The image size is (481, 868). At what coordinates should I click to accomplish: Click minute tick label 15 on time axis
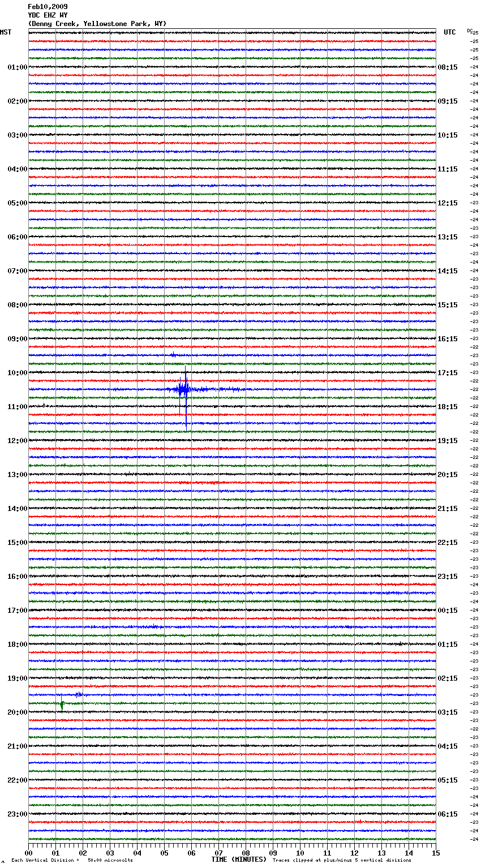(436, 853)
